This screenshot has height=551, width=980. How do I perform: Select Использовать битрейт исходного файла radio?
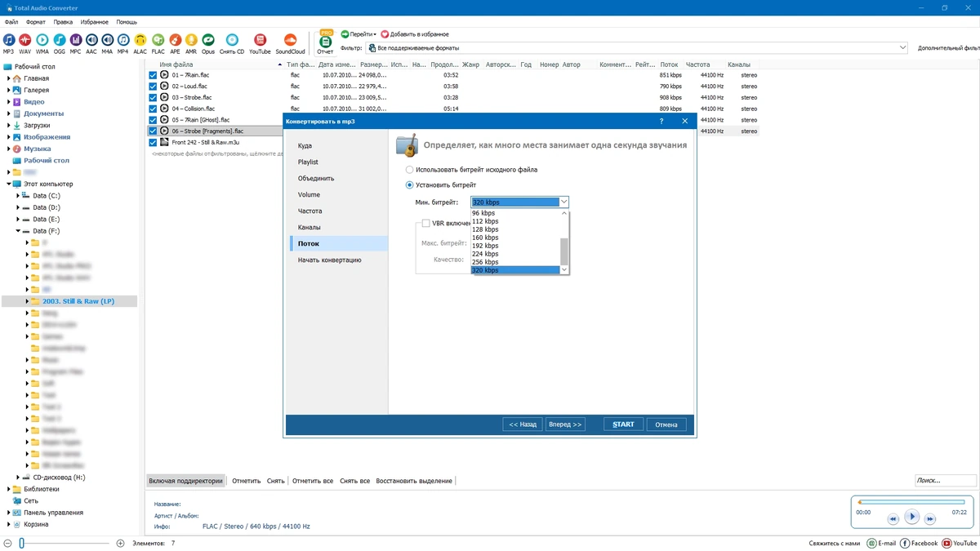[410, 170]
